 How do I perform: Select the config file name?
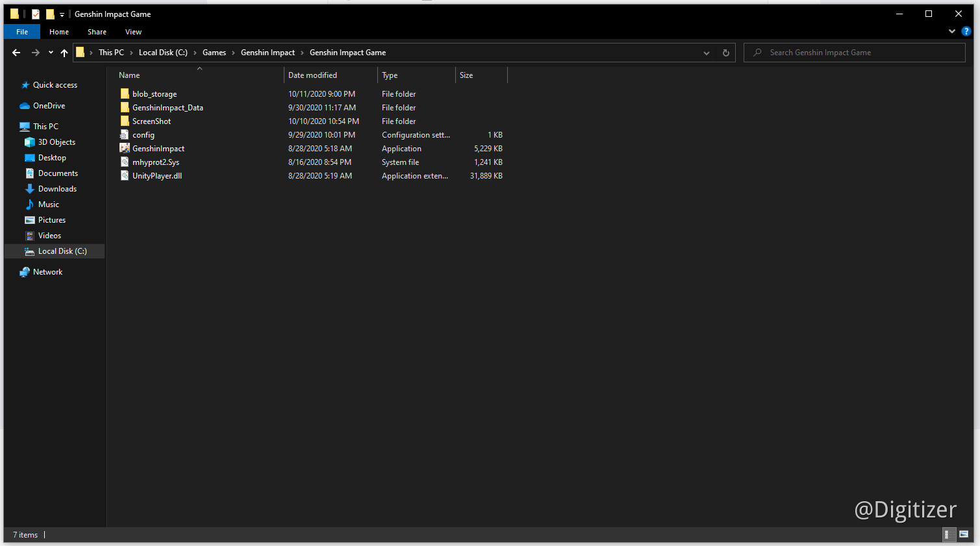[144, 135]
